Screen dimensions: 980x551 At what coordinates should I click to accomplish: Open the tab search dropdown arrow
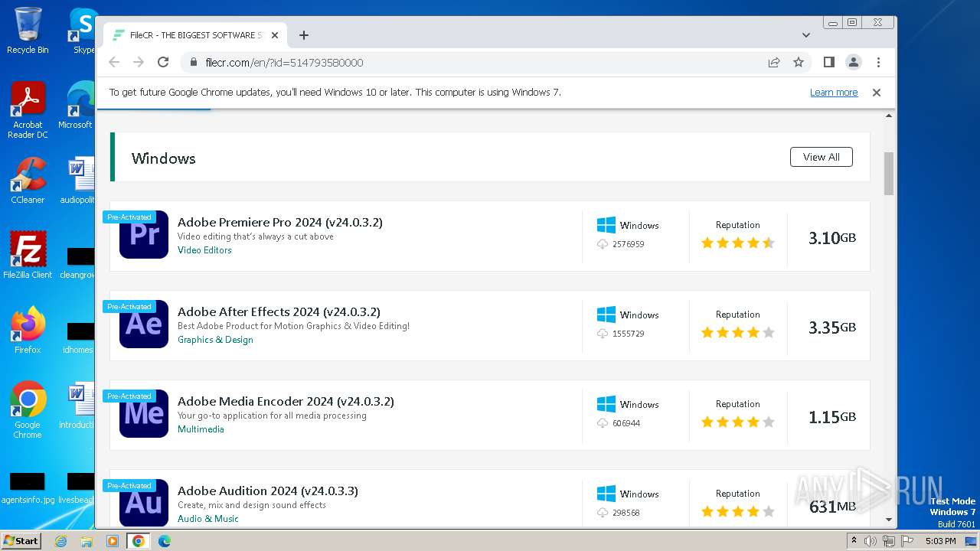[806, 35]
